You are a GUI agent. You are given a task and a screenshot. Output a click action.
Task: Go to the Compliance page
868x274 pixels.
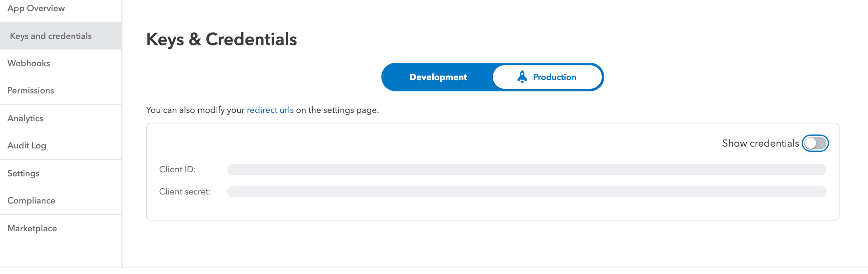click(x=31, y=201)
